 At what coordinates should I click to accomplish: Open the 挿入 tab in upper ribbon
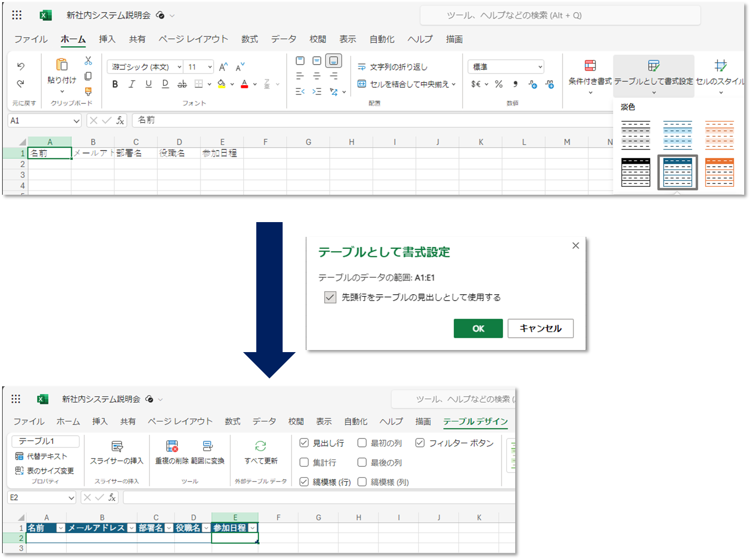point(107,39)
